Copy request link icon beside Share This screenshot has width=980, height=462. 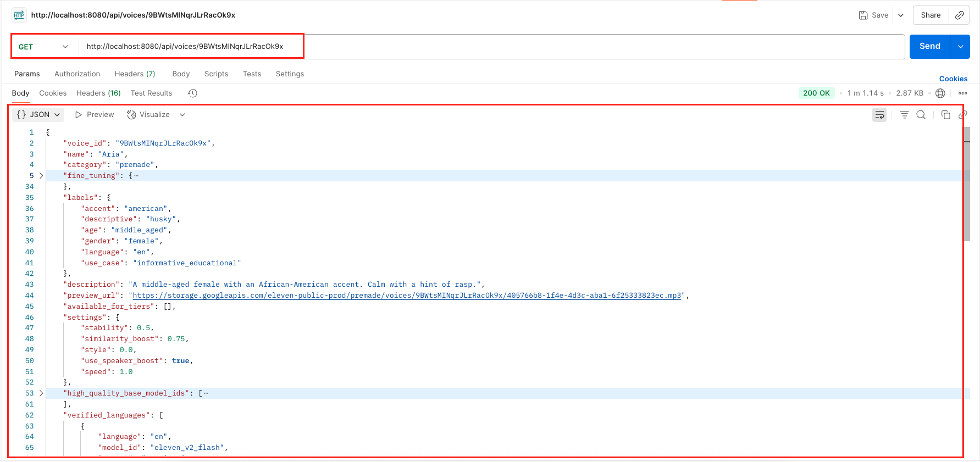(959, 15)
